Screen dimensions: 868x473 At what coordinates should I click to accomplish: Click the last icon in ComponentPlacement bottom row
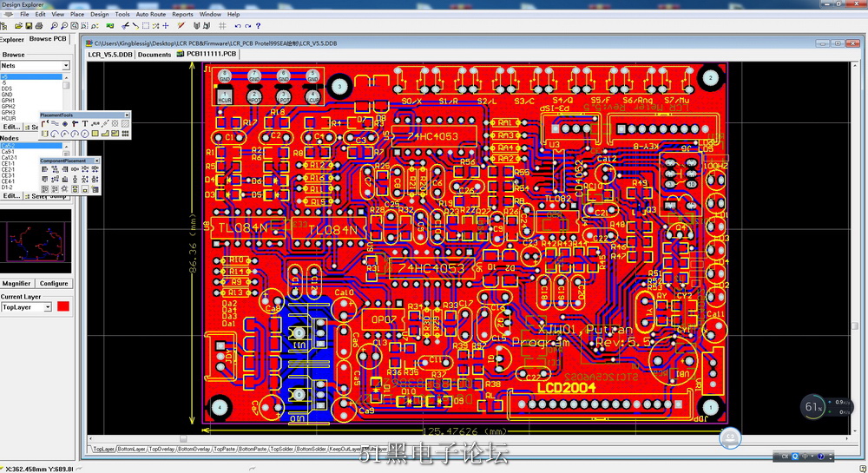[95, 189]
